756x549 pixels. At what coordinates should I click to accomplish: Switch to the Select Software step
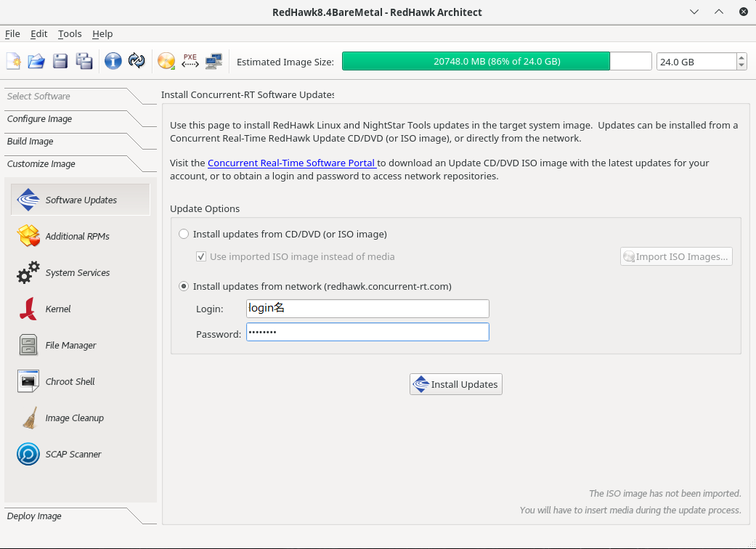point(38,97)
